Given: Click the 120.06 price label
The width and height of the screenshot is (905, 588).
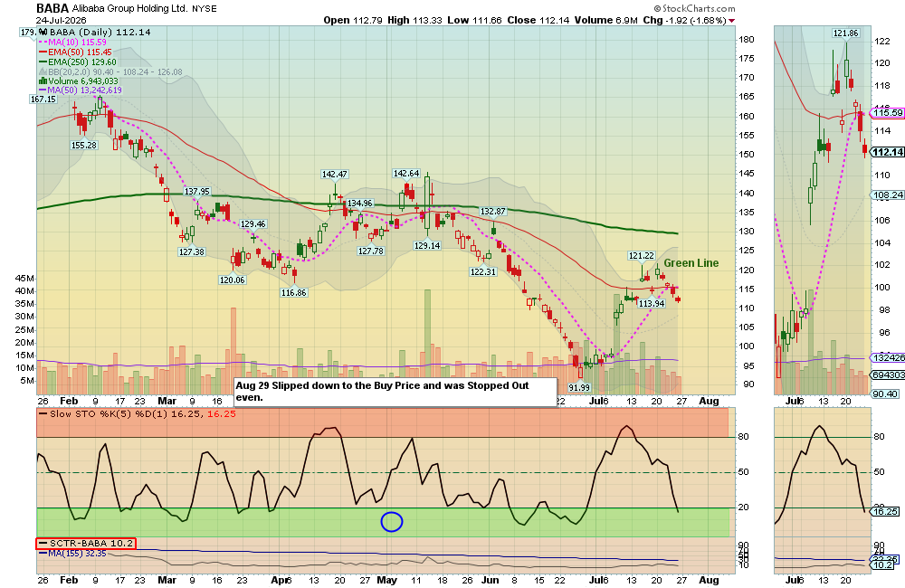Looking at the screenshot, I should click(x=232, y=280).
